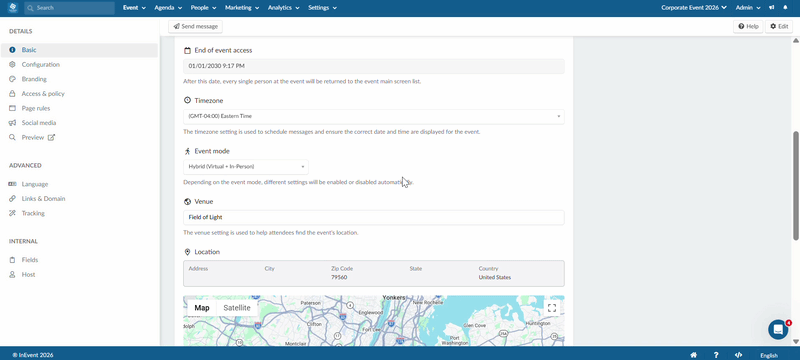The height and width of the screenshot is (360, 800).
Task: Click the clock icon beside Timezone
Action: pos(187,100)
